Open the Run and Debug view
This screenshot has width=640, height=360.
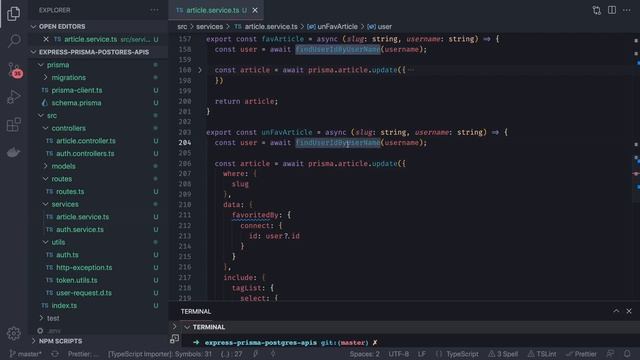(x=13, y=97)
